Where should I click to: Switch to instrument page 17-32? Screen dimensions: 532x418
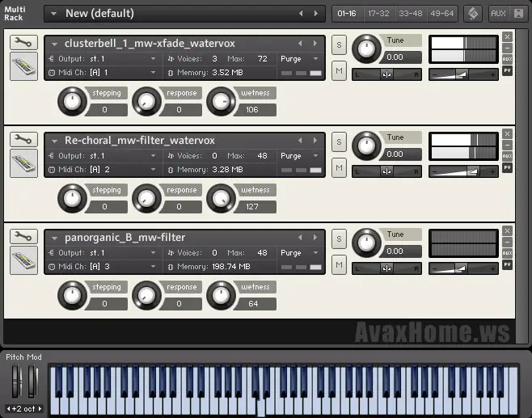pos(378,14)
